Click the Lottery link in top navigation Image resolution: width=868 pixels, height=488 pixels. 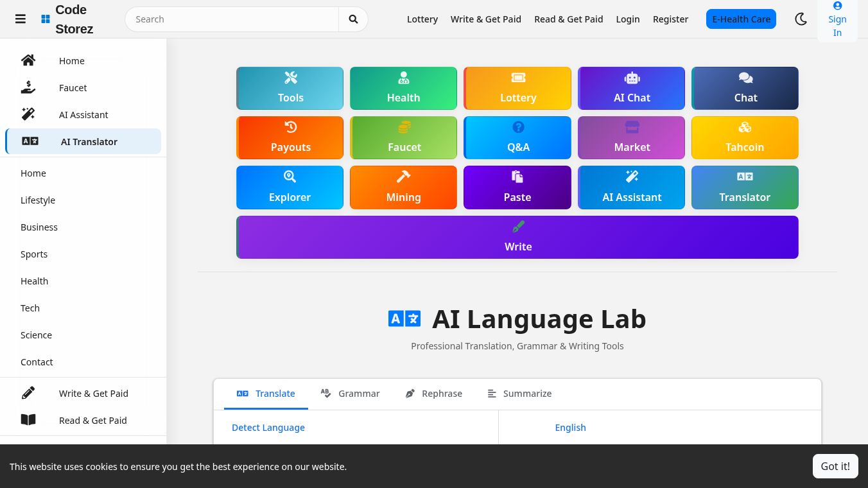click(422, 19)
